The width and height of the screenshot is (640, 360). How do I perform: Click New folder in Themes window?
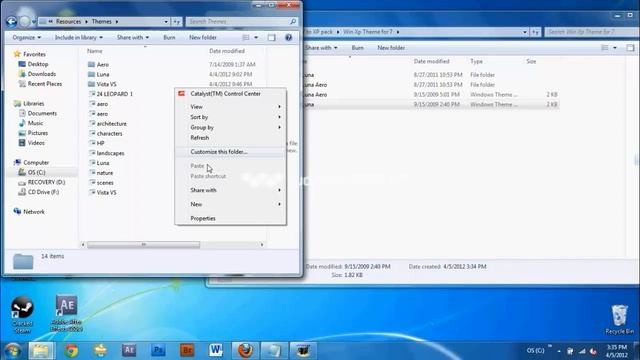[203, 38]
